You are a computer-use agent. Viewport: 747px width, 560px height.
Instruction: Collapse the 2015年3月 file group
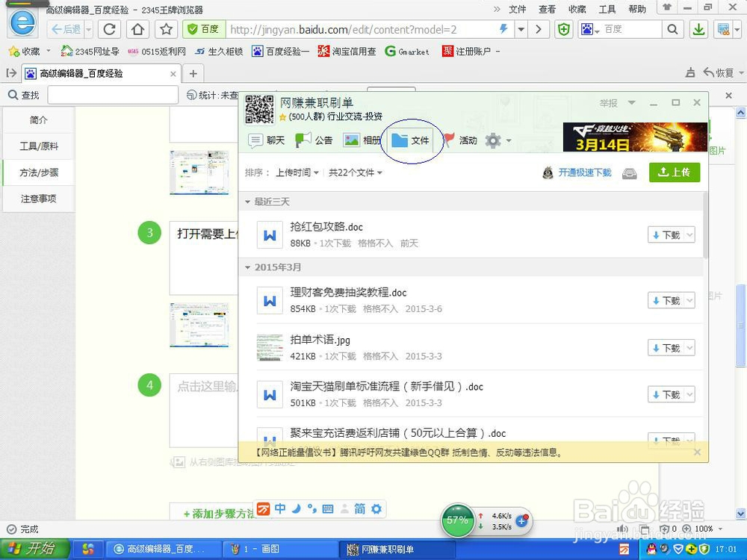[247, 267]
